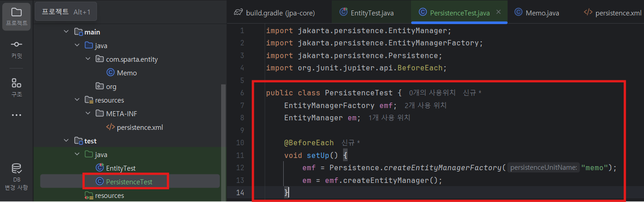Click the java folder icon under main
Image resolution: width=644 pixels, height=202 pixels.
88,46
